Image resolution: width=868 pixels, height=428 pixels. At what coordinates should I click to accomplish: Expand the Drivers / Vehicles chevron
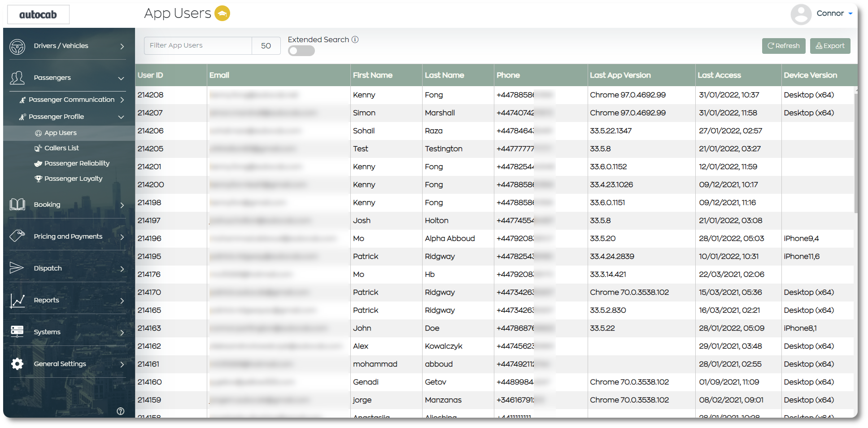coord(122,46)
